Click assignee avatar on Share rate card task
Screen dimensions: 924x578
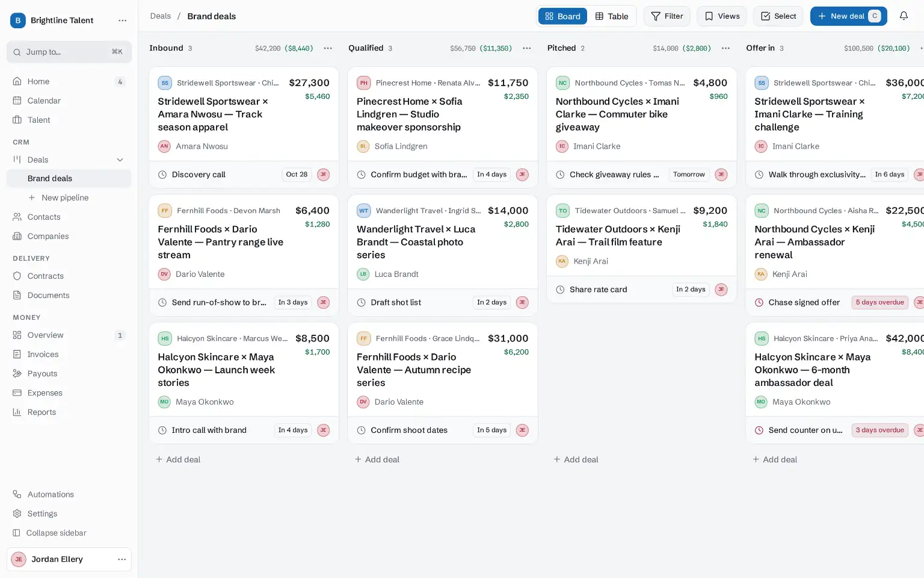click(x=721, y=290)
